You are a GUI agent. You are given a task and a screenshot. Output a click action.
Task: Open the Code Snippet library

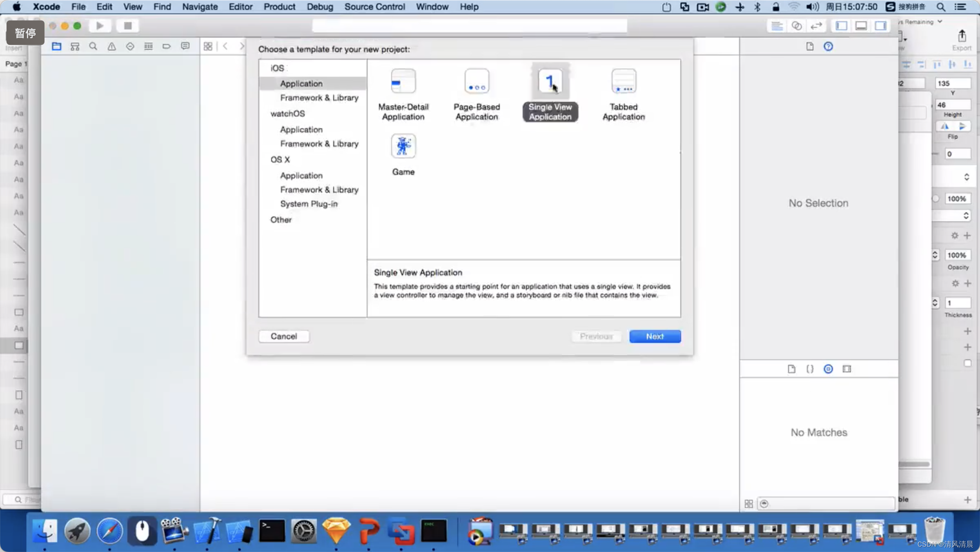click(810, 369)
